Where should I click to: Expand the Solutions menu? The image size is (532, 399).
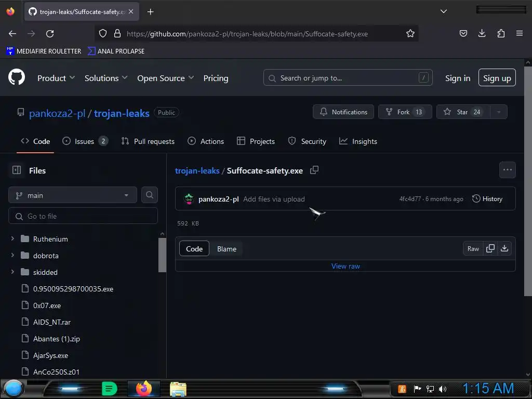pyautogui.click(x=106, y=78)
